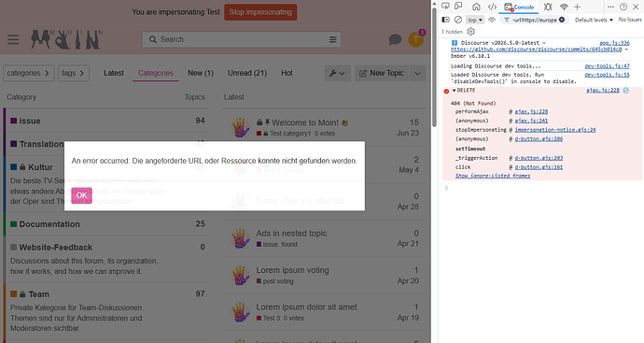Open DevTools Elements code icon
This screenshot has width=644, height=343.
point(492,7)
